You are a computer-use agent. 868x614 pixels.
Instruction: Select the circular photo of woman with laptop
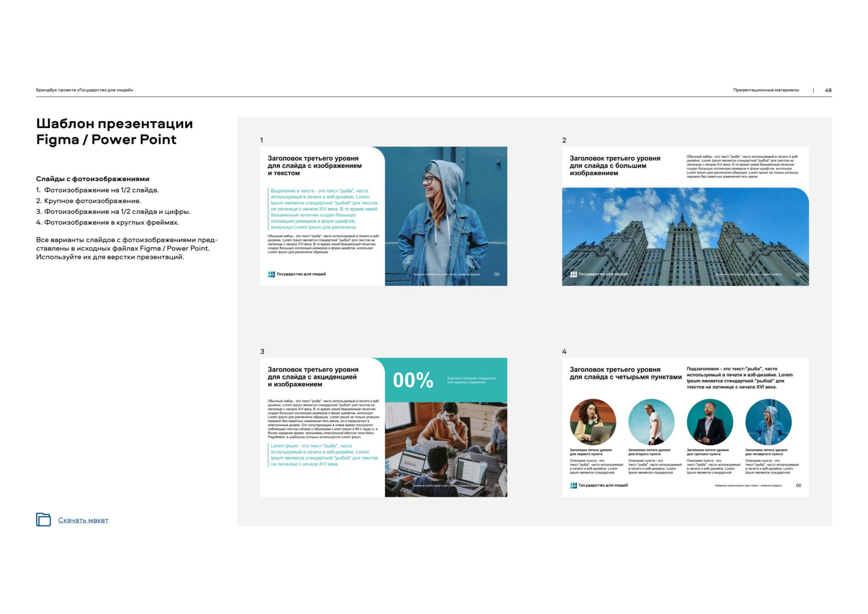(x=593, y=422)
